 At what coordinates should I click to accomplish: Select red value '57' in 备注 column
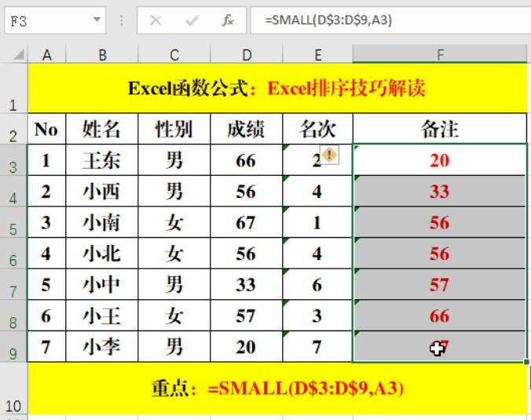[440, 284]
